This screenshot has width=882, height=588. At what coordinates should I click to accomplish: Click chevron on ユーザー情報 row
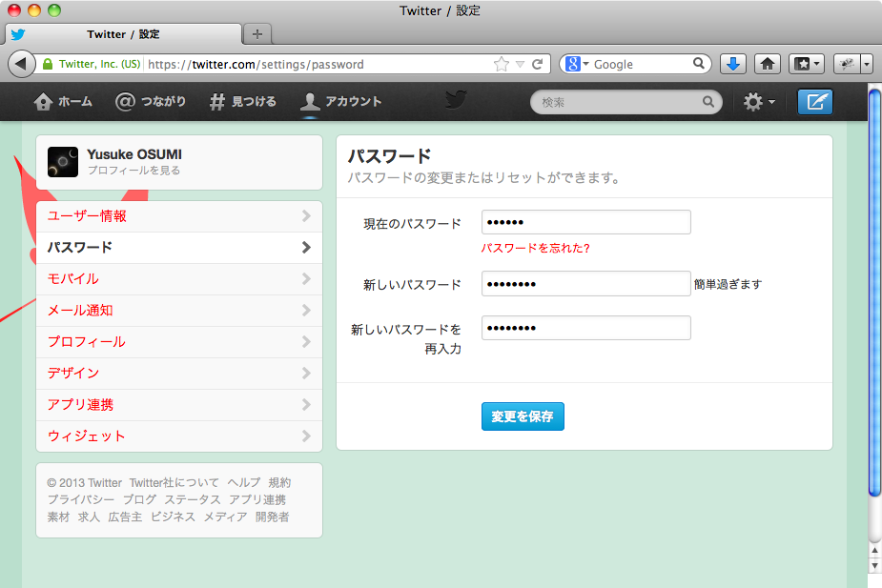click(x=306, y=216)
